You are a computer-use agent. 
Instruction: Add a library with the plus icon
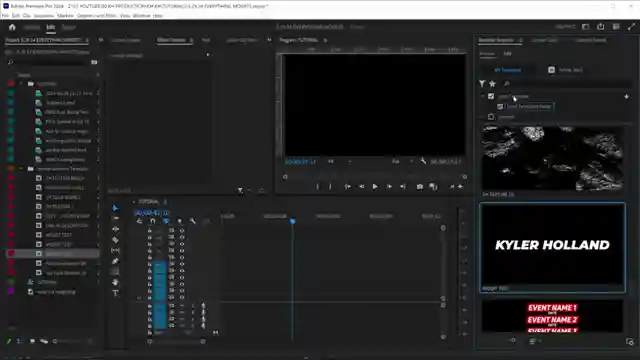click(x=627, y=97)
